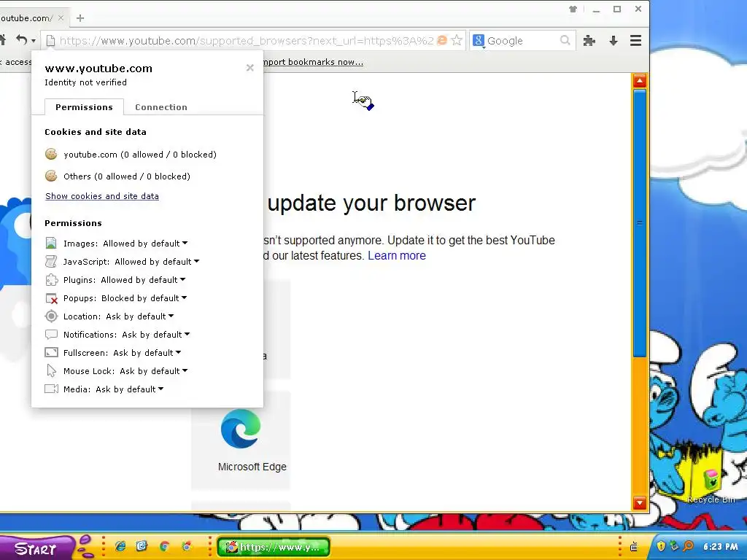Click the tray clock showing 6:23 PM
Screen dimensions: 747x560
click(x=720, y=547)
